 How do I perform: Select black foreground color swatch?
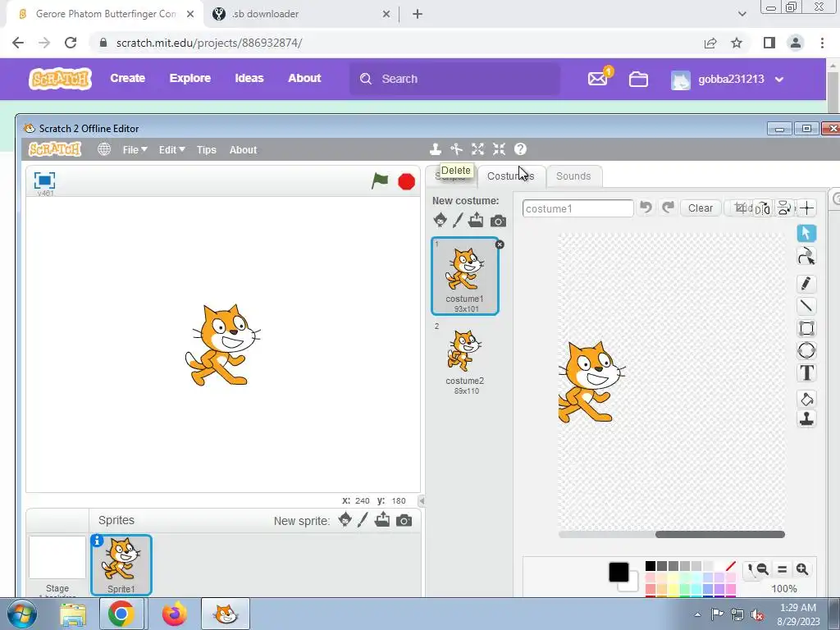point(619,572)
